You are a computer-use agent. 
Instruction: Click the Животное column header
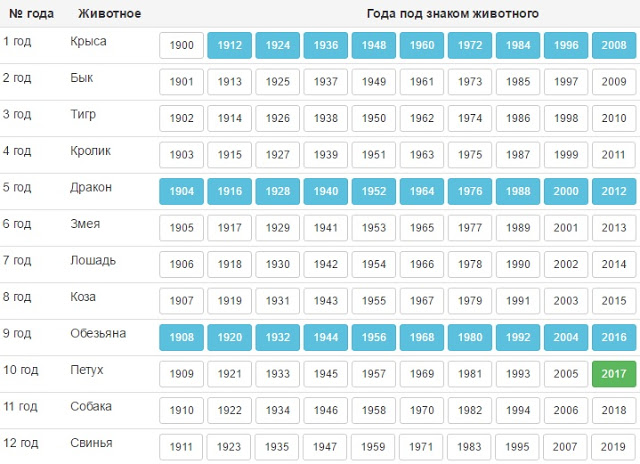click(106, 14)
